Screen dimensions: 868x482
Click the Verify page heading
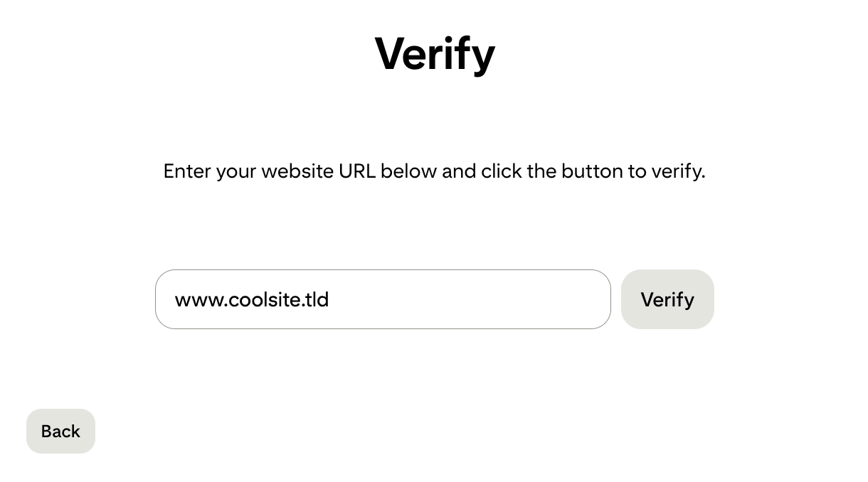point(434,53)
